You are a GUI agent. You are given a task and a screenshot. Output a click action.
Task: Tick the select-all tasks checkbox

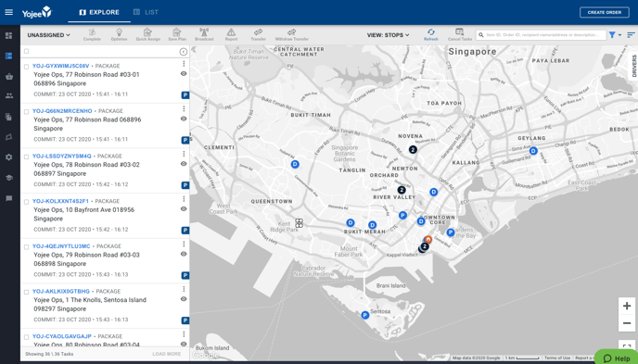point(27,51)
